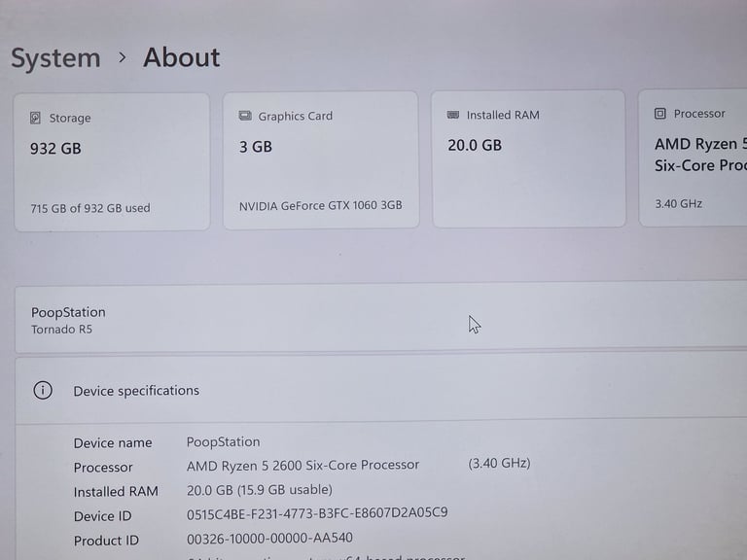
Task: Click the 'Tornado R5' model text
Action: point(61,330)
